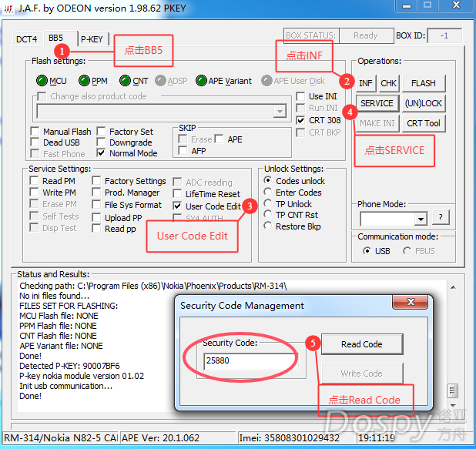This screenshot has height=449, width=476.
Task: Uncheck Normal Mode checkbox
Action: pos(101,153)
